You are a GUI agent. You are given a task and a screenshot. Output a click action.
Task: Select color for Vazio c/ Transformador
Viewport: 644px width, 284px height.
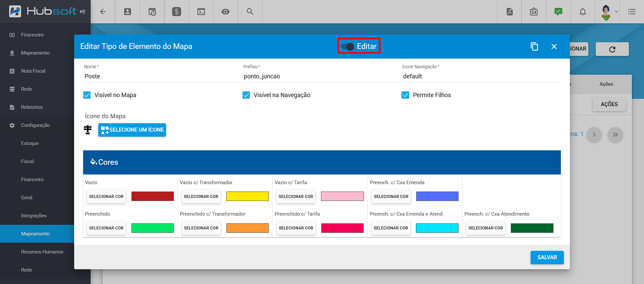pyautogui.click(x=201, y=197)
